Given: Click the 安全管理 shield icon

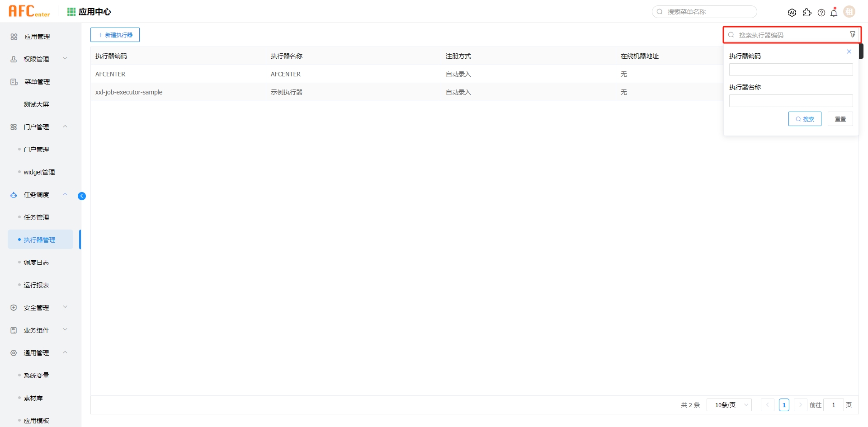Looking at the screenshot, I should [x=14, y=308].
